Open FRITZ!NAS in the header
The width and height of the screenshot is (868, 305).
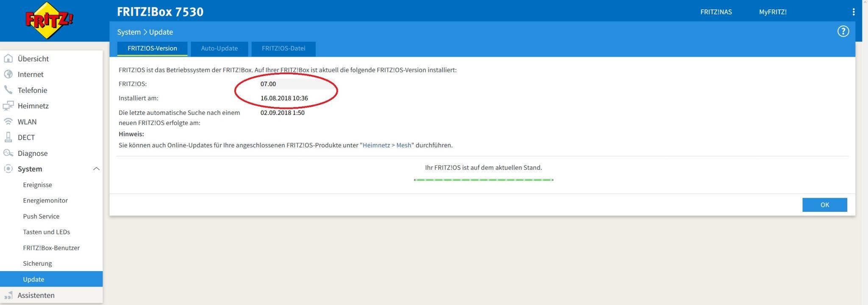716,12
